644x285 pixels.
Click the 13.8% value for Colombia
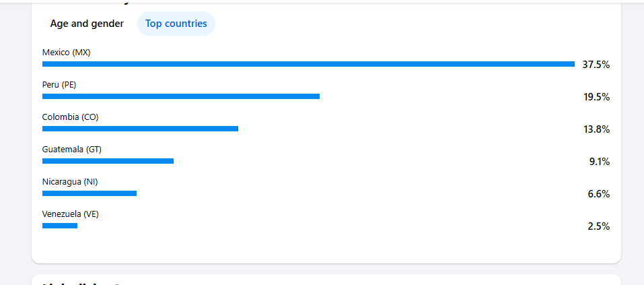pyautogui.click(x=596, y=129)
